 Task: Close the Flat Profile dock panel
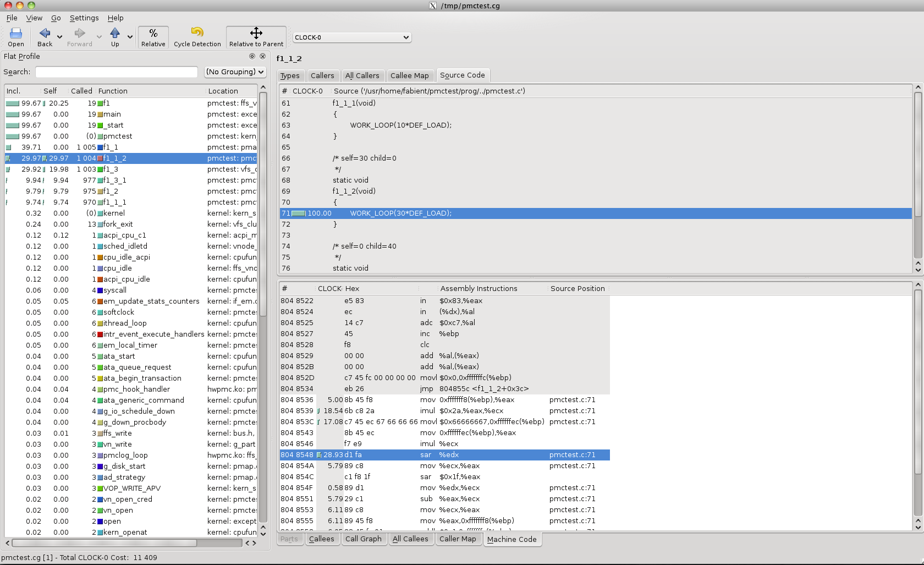click(x=263, y=56)
